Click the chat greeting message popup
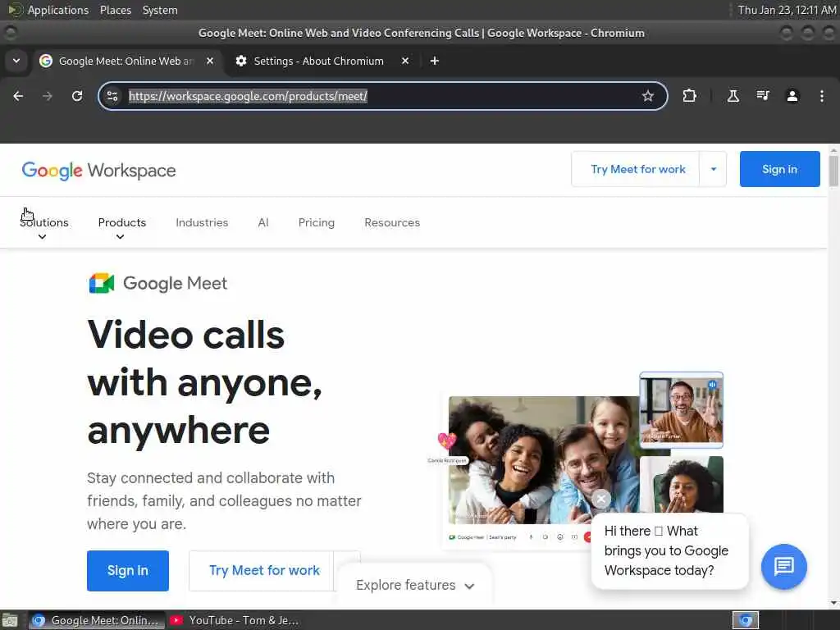 [669, 550]
